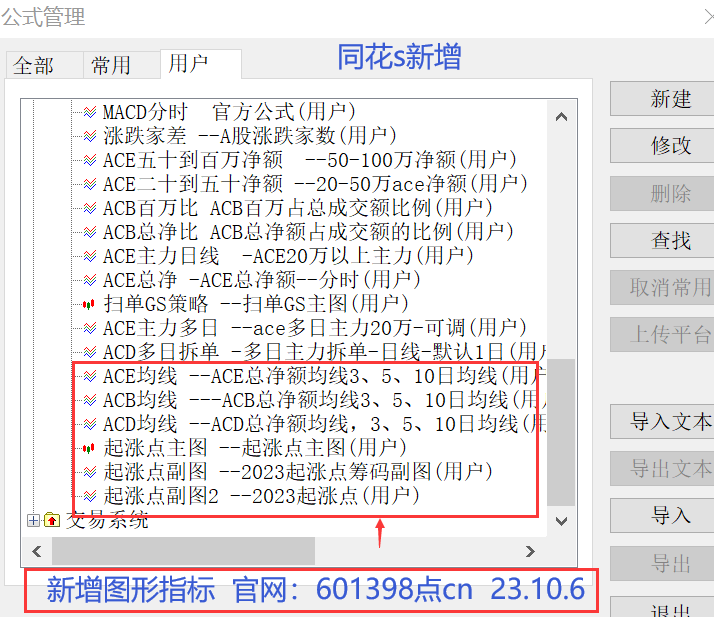This screenshot has height=617, width=714.
Task: Select the ACE主力多日 formula row
Action: pyautogui.click(x=315, y=328)
